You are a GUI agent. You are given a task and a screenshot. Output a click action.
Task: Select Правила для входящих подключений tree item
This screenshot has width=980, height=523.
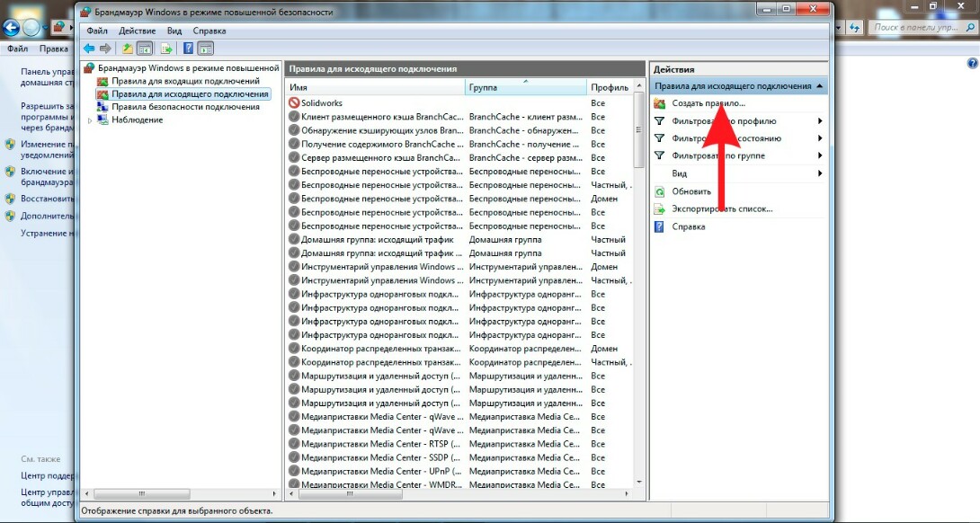185,81
